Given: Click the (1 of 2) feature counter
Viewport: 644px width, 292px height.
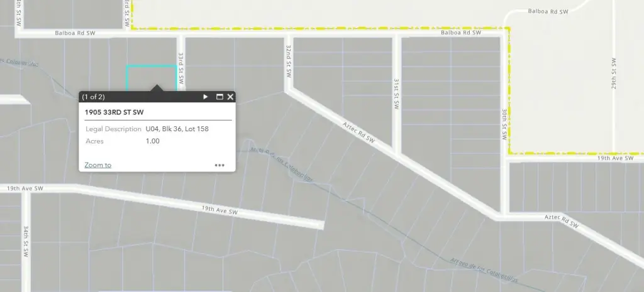Looking at the screenshot, I should coord(94,97).
